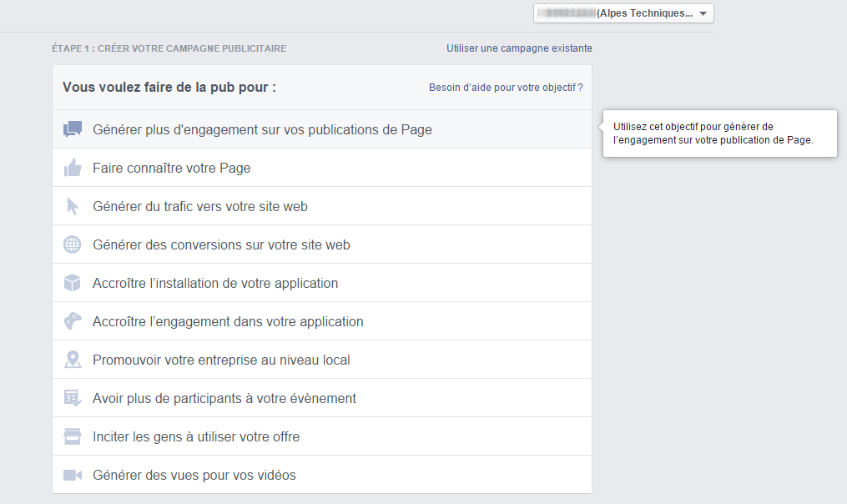Select the box icon for application installation
The height and width of the screenshot is (504, 847).
(x=73, y=283)
